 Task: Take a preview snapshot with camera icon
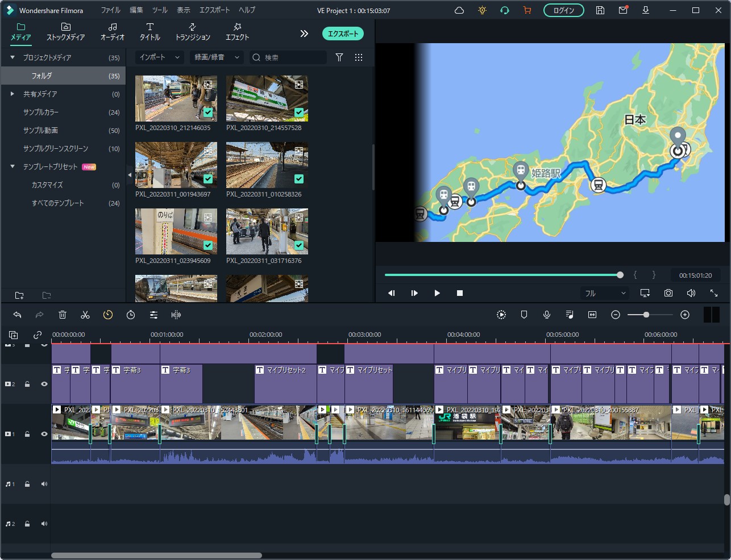point(668,293)
